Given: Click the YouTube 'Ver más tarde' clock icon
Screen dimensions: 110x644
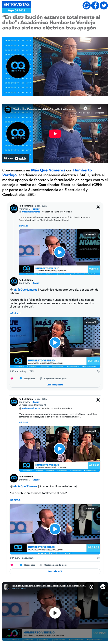Looking at the screenshot, I should tap(85, 108).
